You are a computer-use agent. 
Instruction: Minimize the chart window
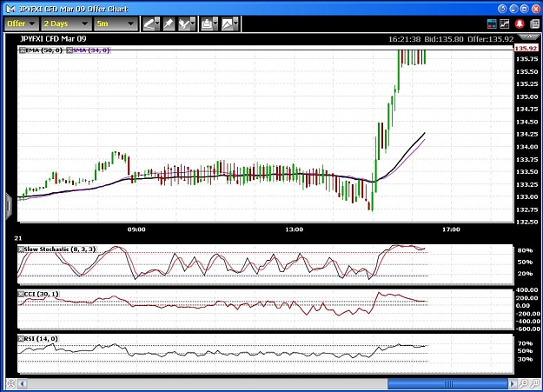513,9
